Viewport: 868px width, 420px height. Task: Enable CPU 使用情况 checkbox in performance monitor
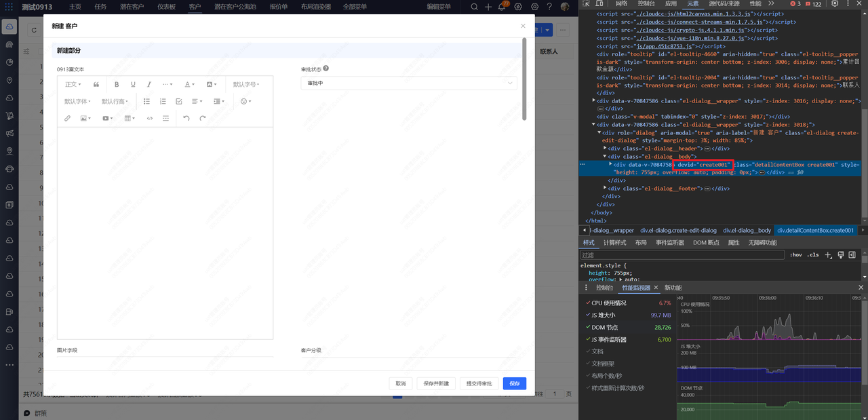[587, 303]
